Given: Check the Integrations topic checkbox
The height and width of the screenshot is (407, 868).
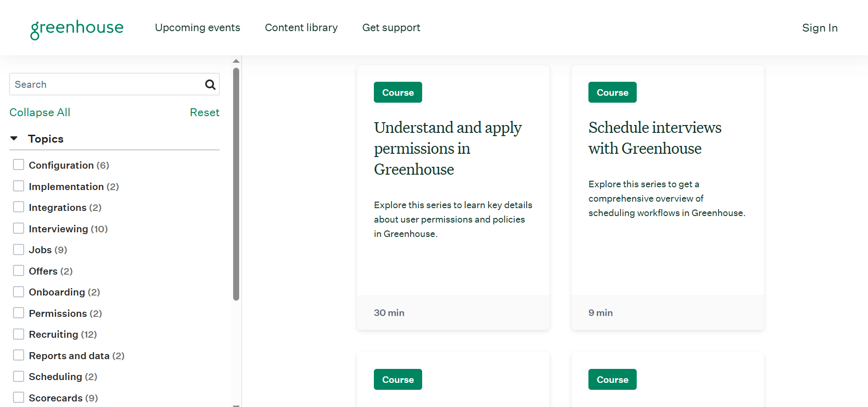Looking at the screenshot, I should (19, 207).
